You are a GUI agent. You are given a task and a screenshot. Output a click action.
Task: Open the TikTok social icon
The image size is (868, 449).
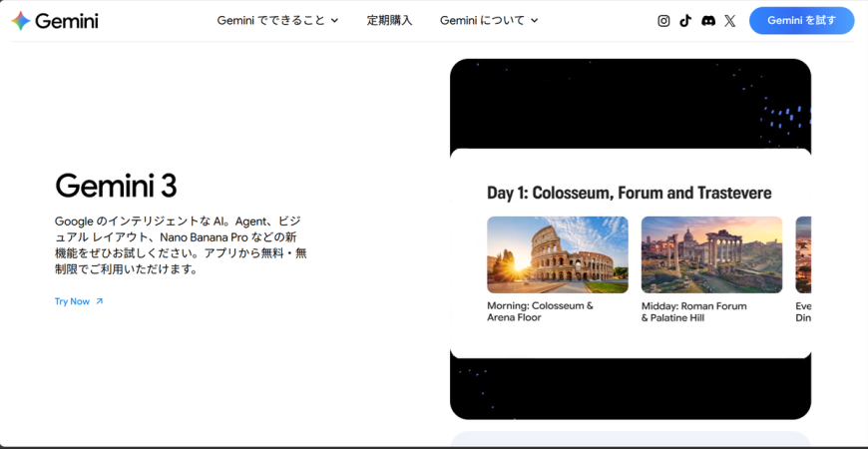[x=685, y=21]
